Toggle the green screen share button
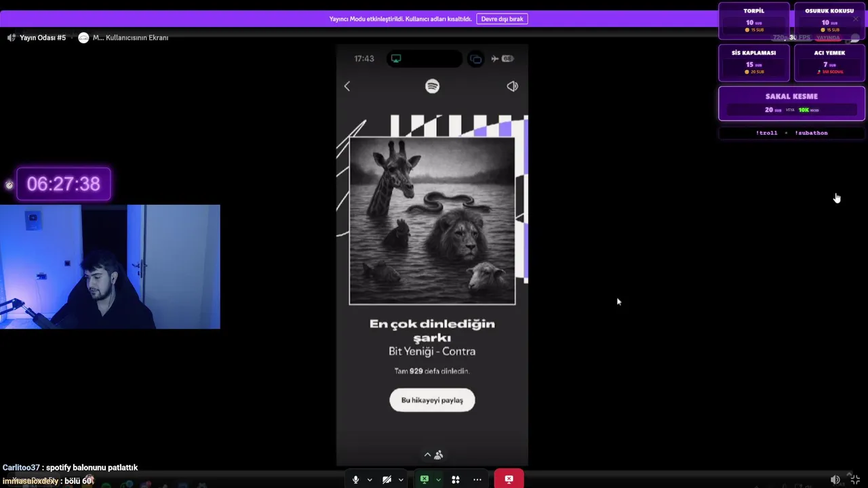The height and width of the screenshot is (488, 868). [x=425, y=479]
